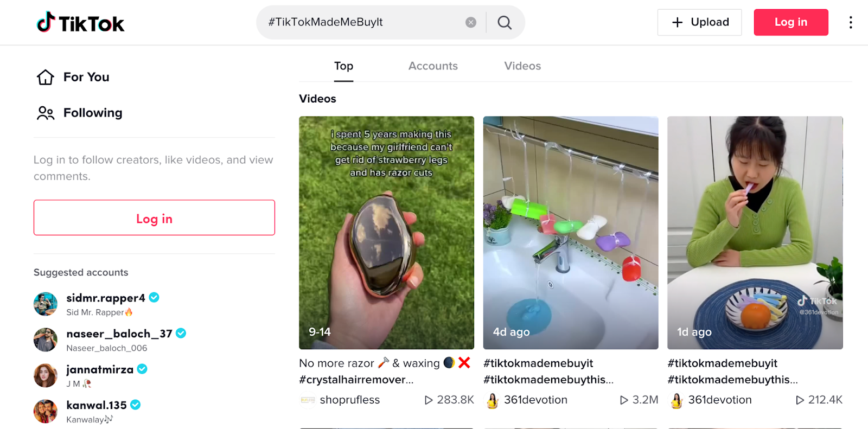Click naseer_baloch_37's profile avatar
This screenshot has height=429, width=868.
46,340
